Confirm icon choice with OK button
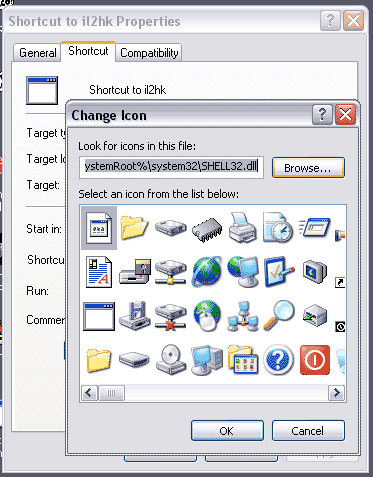 coord(227,431)
